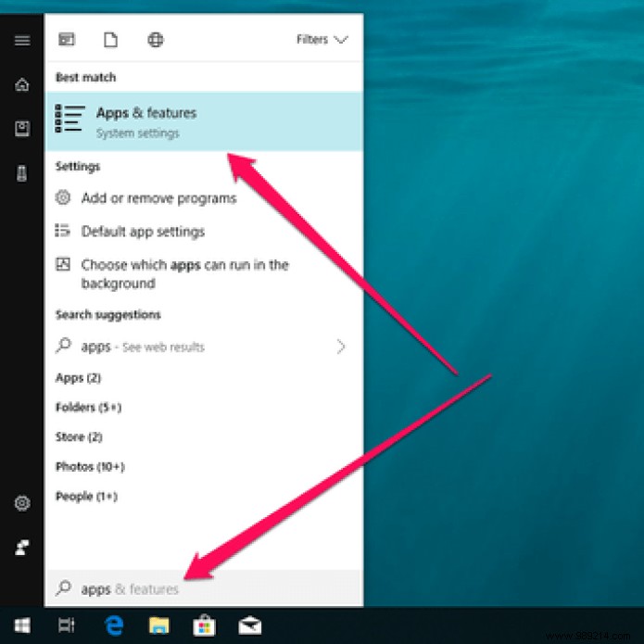Click magnifier icon in search box
The width and height of the screenshot is (644, 644).
(64, 588)
